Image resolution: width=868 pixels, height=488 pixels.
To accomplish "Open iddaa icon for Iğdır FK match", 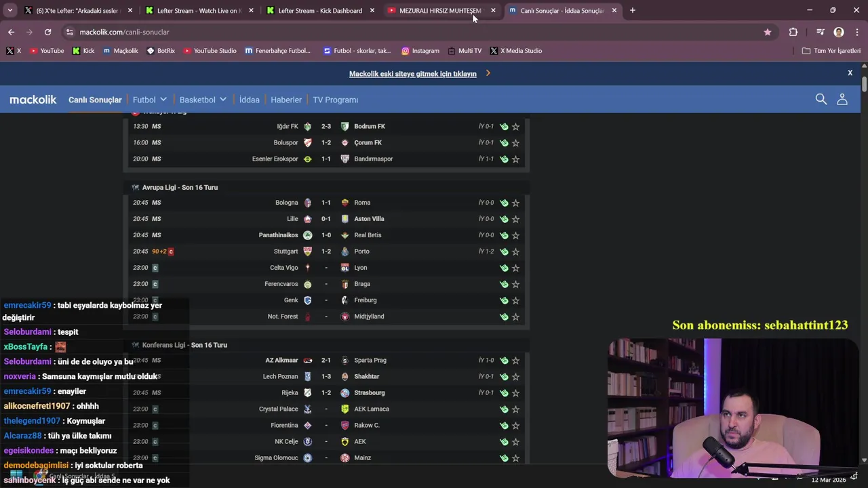I will (504, 126).
